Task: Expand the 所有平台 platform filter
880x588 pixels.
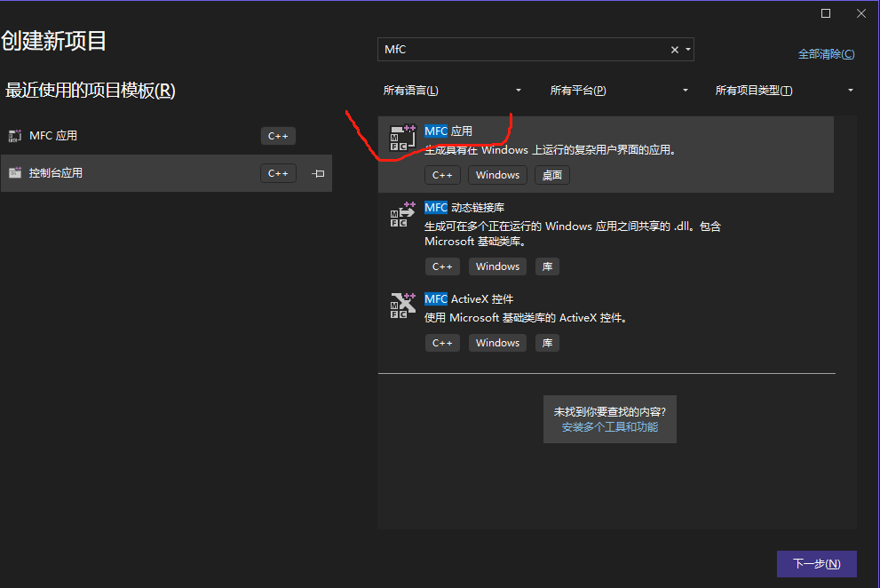Action: pos(619,91)
